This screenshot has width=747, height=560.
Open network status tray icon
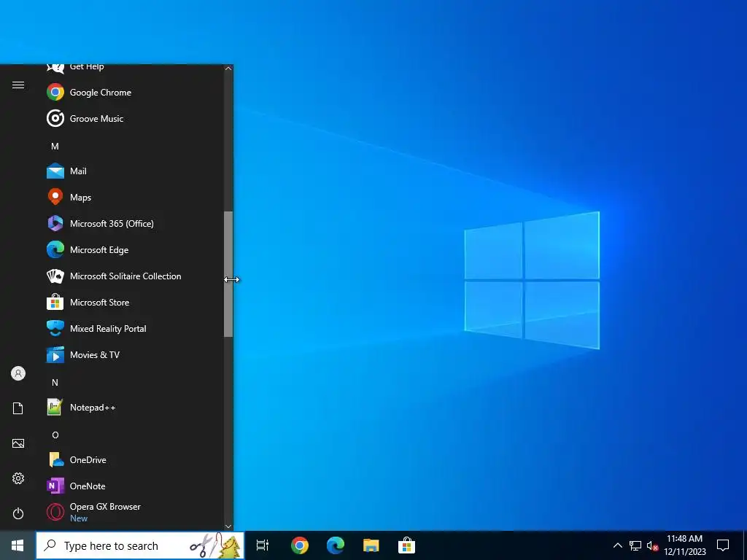635,545
